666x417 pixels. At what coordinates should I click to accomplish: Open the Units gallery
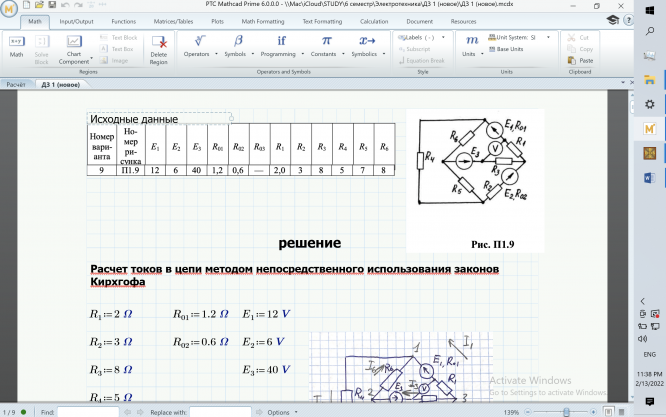(469, 46)
